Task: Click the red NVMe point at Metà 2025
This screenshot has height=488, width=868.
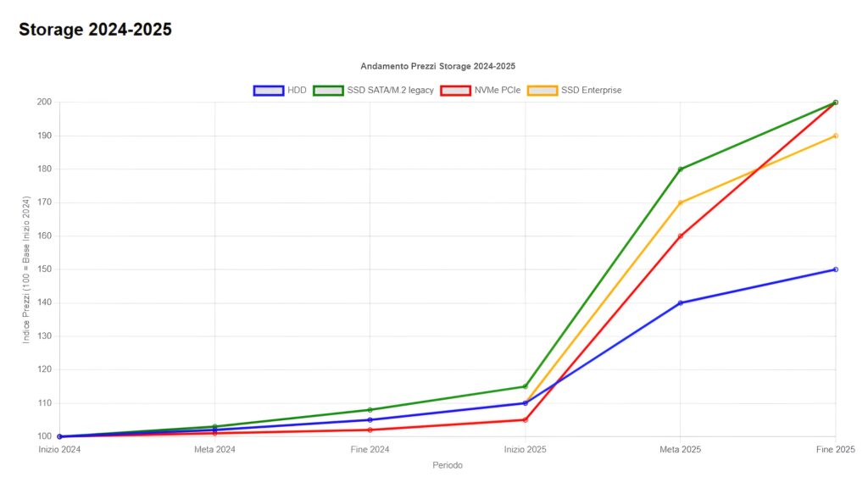Action: coord(681,236)
